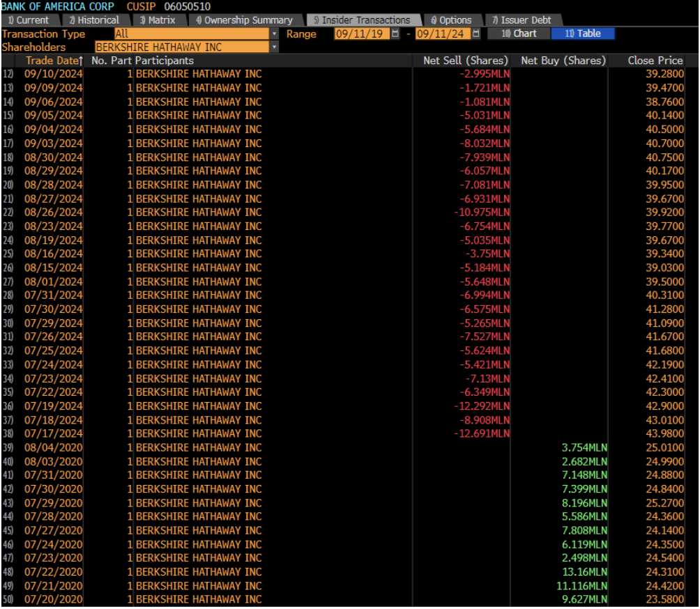Image resolution: width=700 pixels, height=609 pixels.
Task: Select net sell value -12.292MLN
Action: point(482,406)
